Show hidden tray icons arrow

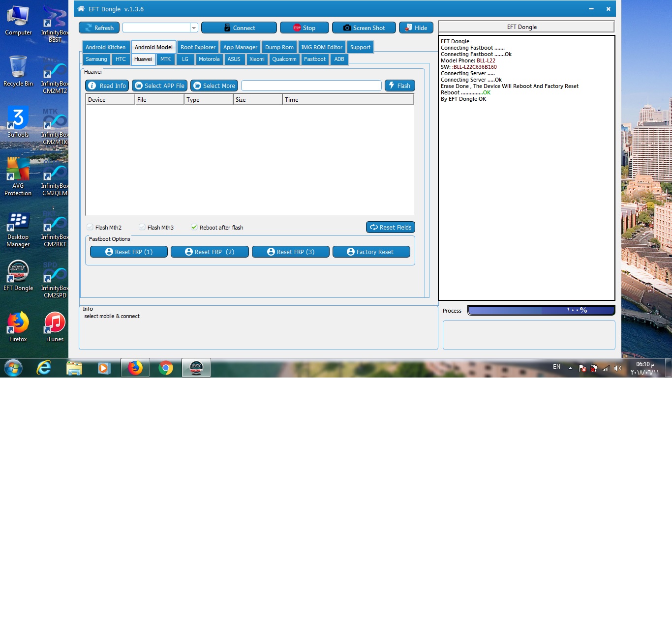[570, 368]
